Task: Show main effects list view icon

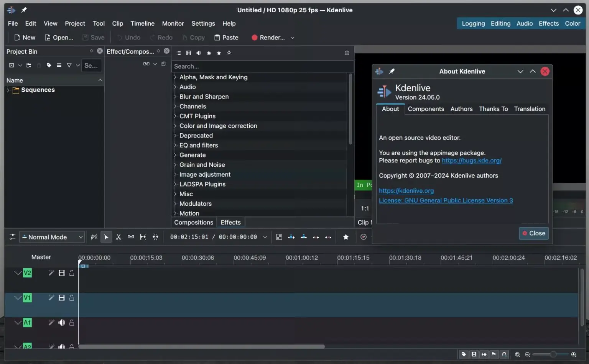Action: point(178,53)
